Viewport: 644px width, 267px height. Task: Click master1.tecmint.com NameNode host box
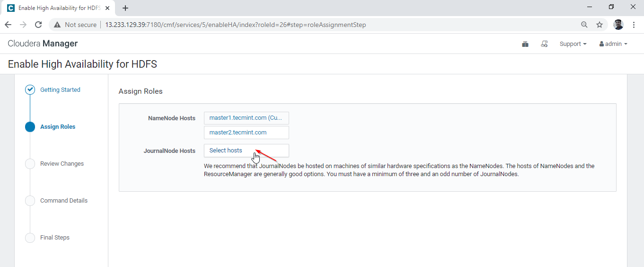247,118
